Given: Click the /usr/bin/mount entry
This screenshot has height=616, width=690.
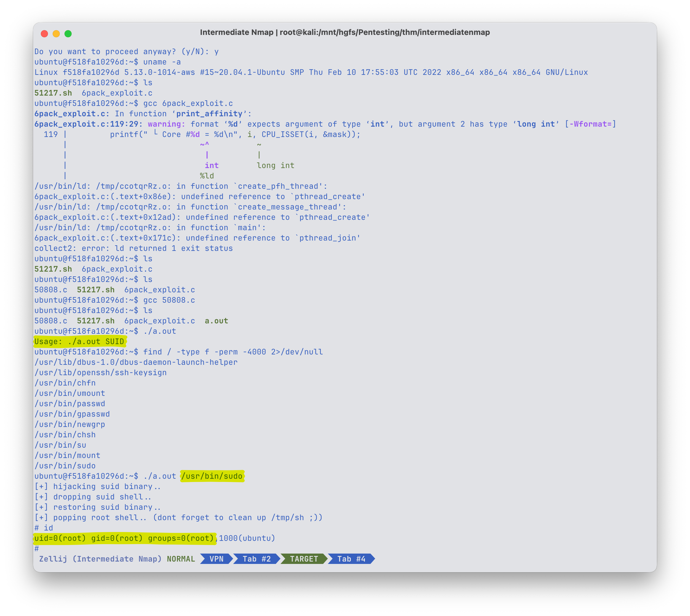Looking at the screenshot, I should [67, 456].
